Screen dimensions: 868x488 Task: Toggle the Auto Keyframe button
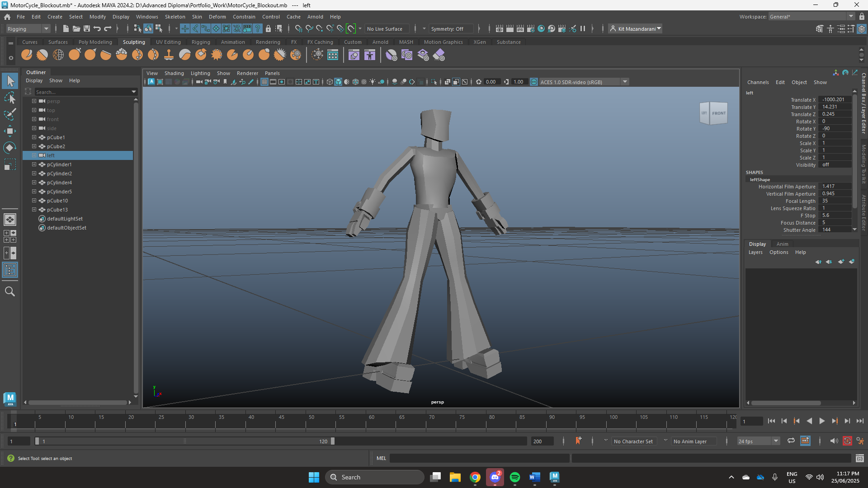tap(847, 441)
